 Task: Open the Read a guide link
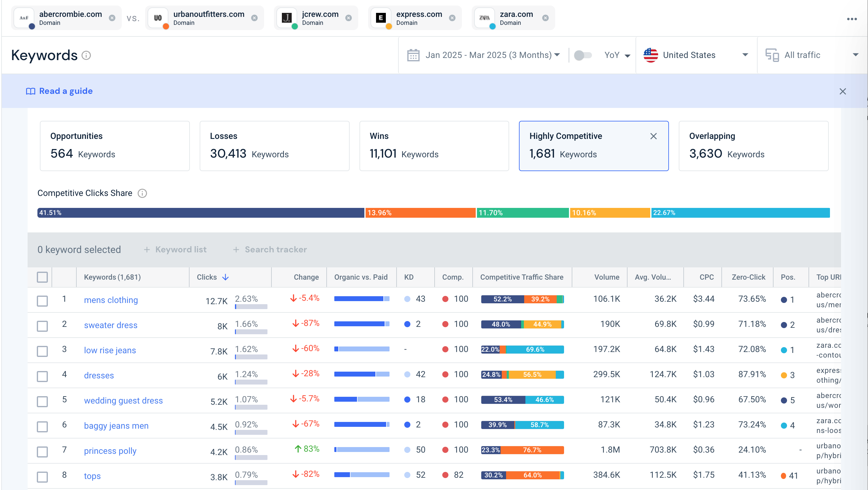click(x=66, y=91)
